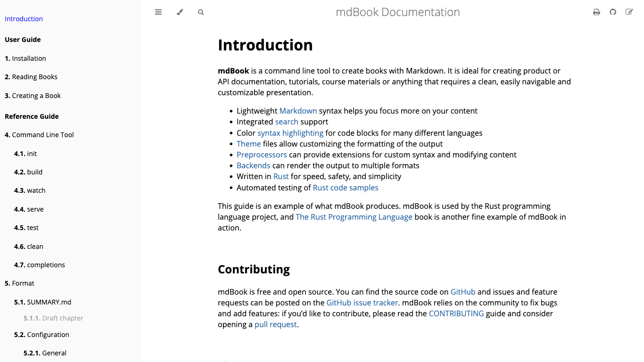
Task: Open the search bar magnifier icon
Action: 201,12
